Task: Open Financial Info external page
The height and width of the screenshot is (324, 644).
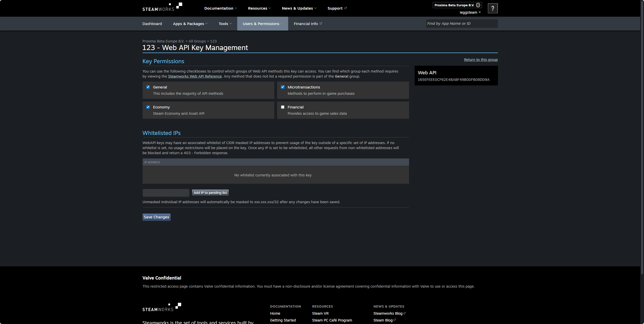Action: [308, 24]
